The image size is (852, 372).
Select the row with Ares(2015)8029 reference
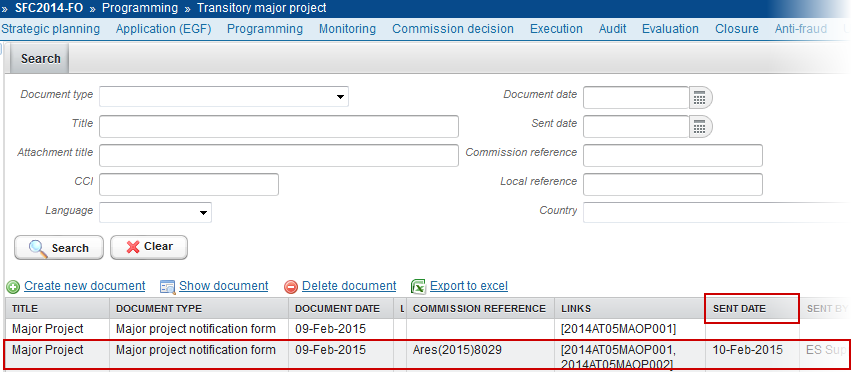pos(426,356)
